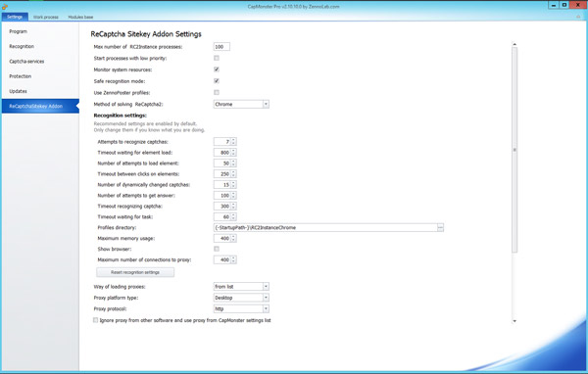Enable Start processes with low priority
This screenshot has width=588, height=374.
pos(217,58)
